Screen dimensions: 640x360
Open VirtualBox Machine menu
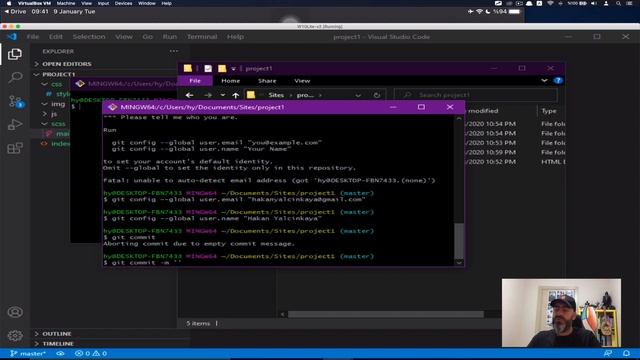(x=66, y=3)
